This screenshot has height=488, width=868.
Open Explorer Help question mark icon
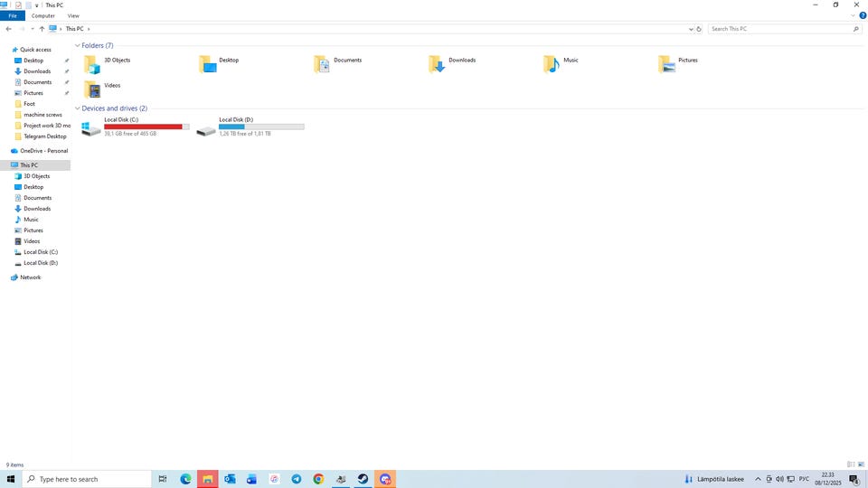click(863, 15)
